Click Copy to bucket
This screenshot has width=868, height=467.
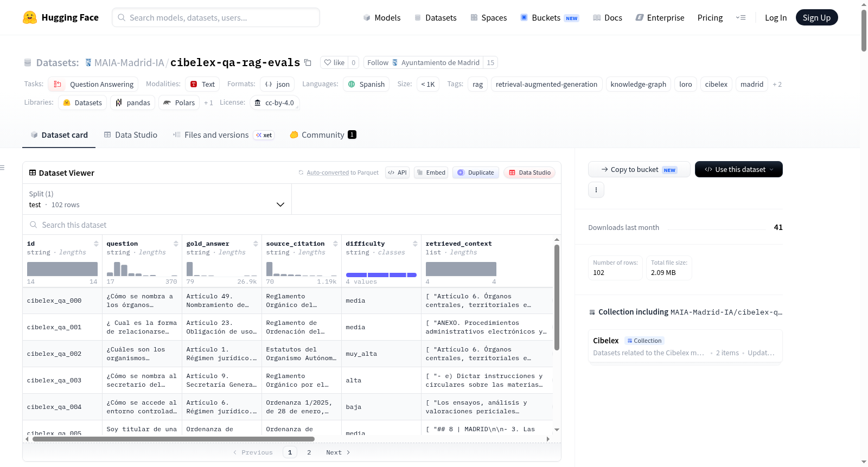[x=639, y=169]
